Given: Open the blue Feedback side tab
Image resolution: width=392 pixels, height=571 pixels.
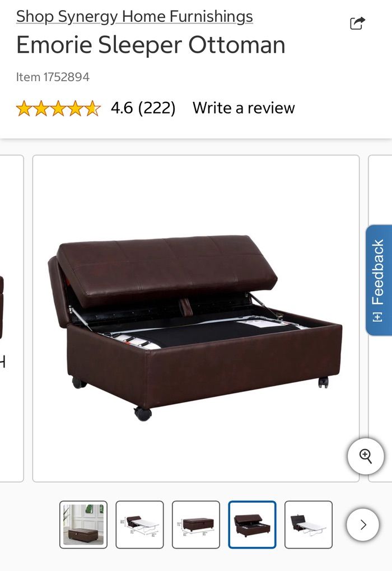Looking at the screenshot, I should (379, 280).
